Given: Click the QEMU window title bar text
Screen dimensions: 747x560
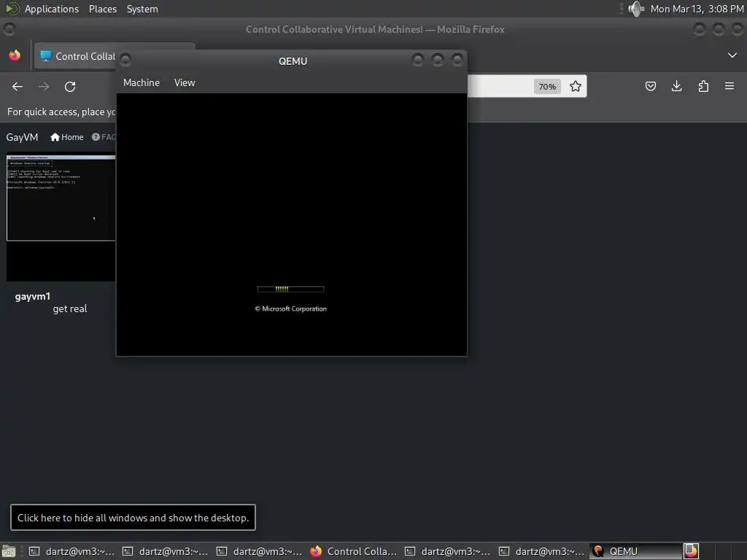Looking at the screenshot, I should coord(293,61).
